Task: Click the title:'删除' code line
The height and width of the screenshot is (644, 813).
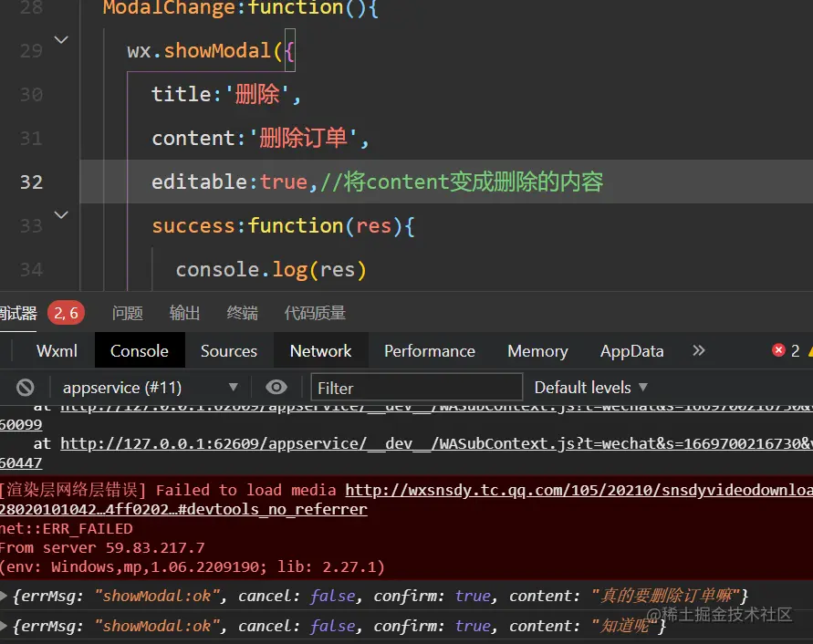Action: point(226,94)
